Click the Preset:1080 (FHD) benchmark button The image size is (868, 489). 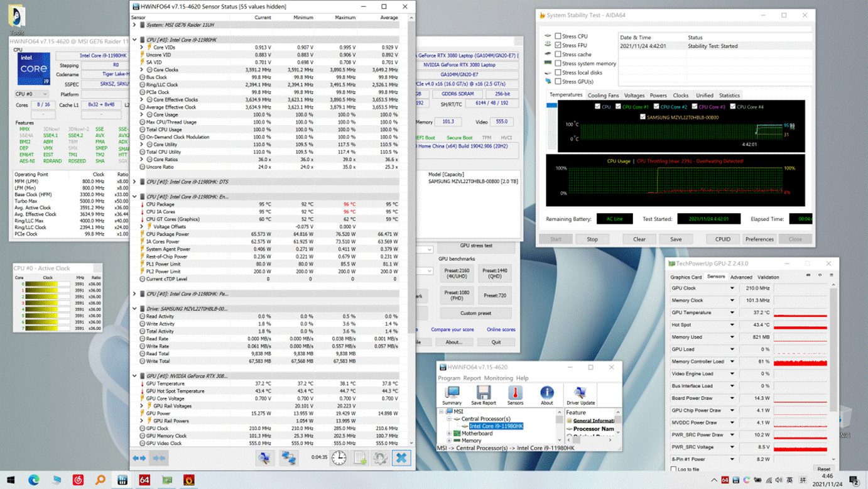[x=457, y=295]
